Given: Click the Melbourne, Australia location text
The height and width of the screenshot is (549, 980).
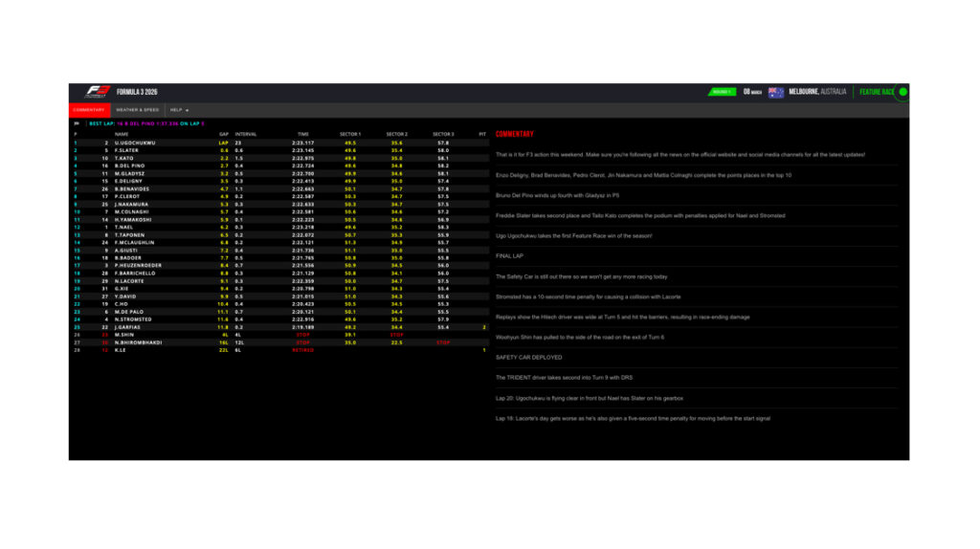Looking at the screenshot, I should click(817, 92).
